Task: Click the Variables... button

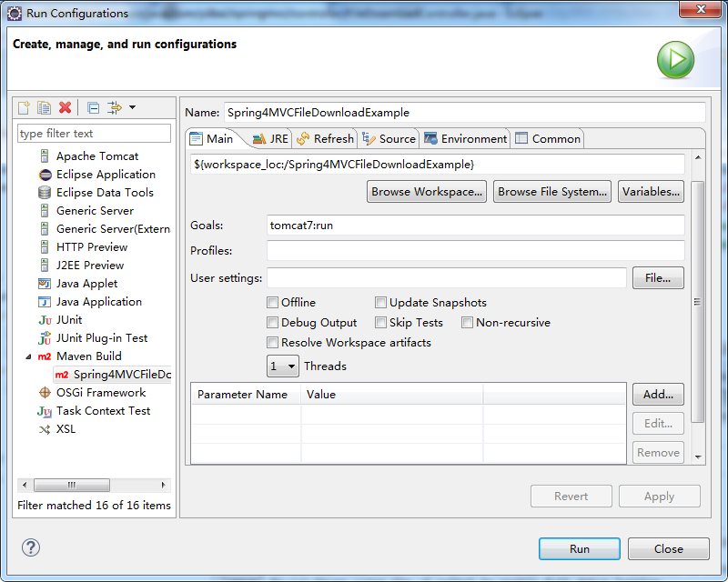Action: point(651,192)
